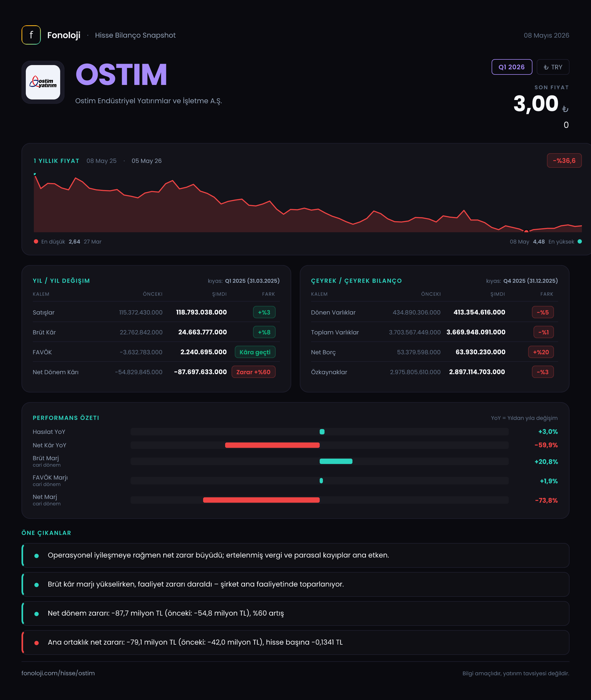Click the 'Kâra geçti' FAVÖK badge
Screen dimensions: 591x700
[x=255, y=352]
